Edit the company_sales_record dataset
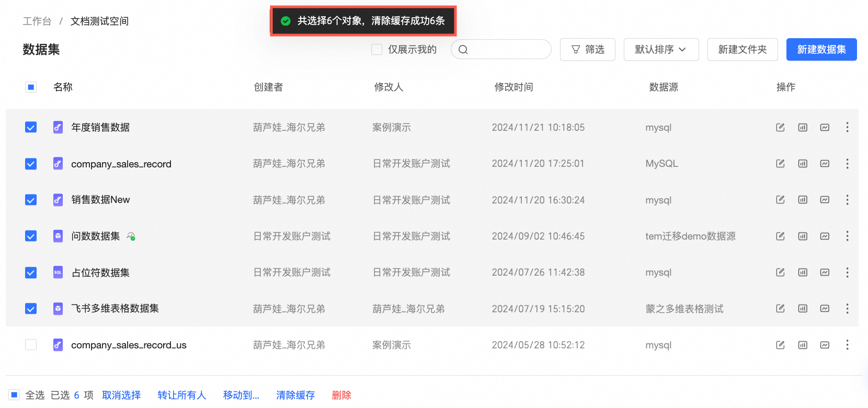This screenshot has height=408, width=868. (780, 164)
